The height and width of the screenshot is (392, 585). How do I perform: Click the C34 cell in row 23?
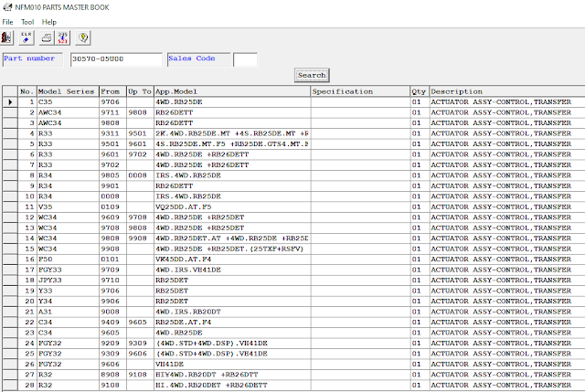68,333
